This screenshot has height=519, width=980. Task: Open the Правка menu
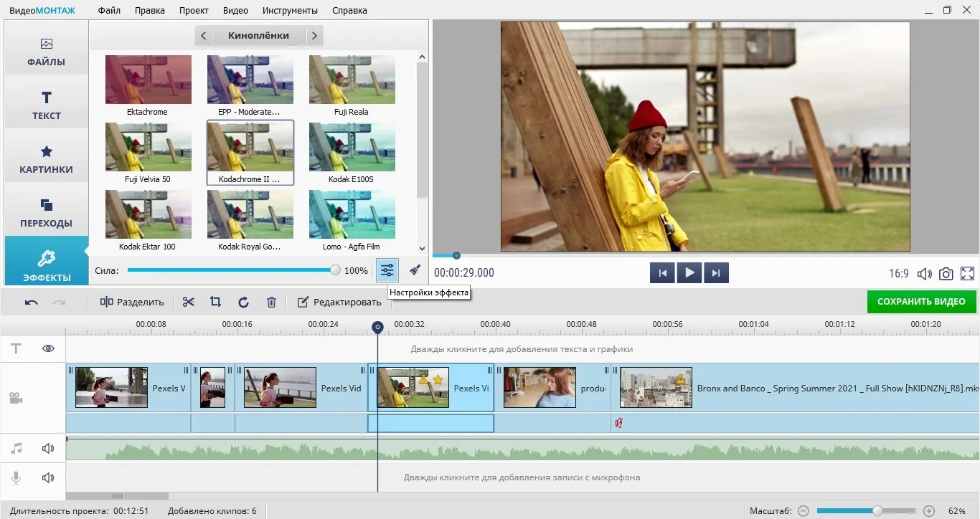pos(149,11)
